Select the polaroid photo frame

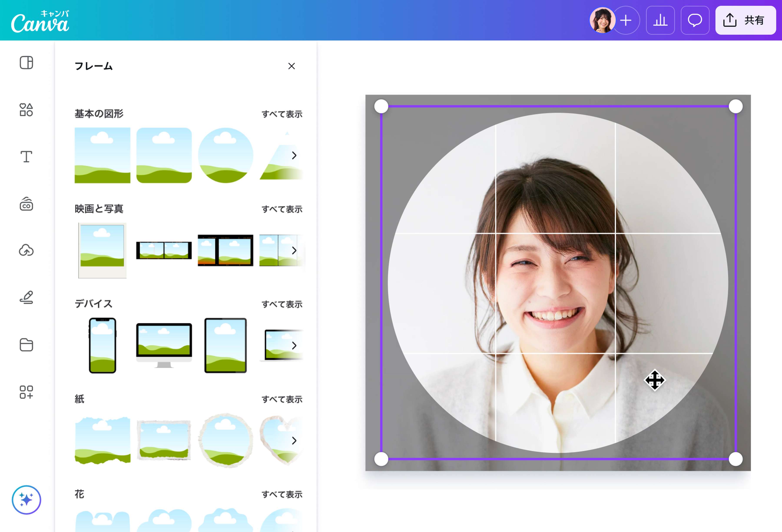pos(102,250)
